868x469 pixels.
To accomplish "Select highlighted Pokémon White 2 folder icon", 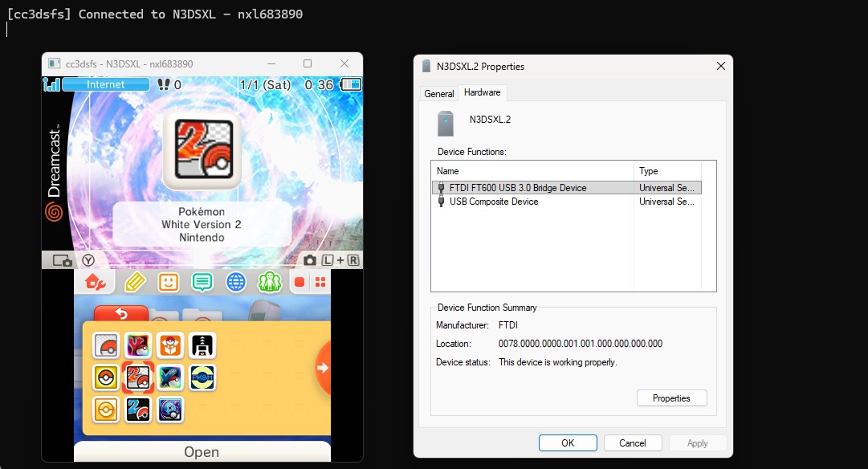I will (x=138, y=377).
